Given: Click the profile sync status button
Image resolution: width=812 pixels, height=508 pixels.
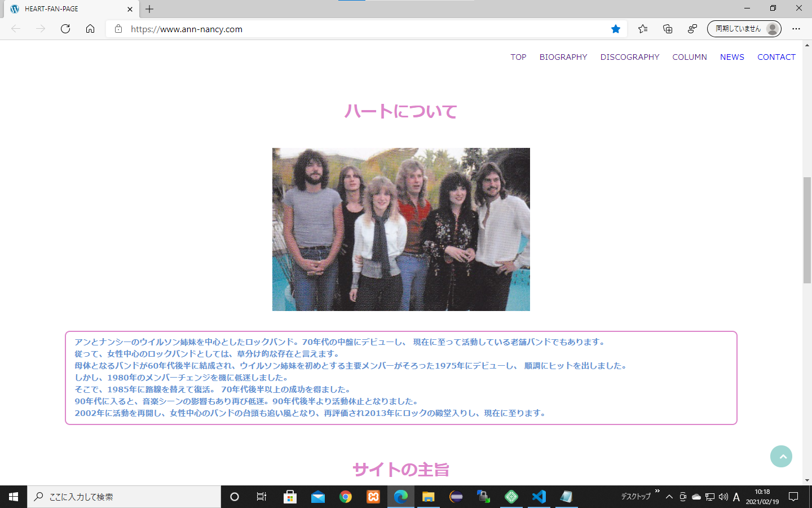Looking at the screenshot, I should pyautogui.click(x=744, y=29).
